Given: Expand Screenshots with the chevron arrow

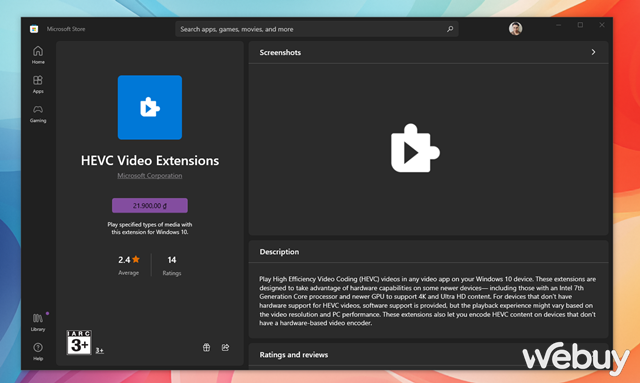Looking at the screenshot, I should [593, 52].
